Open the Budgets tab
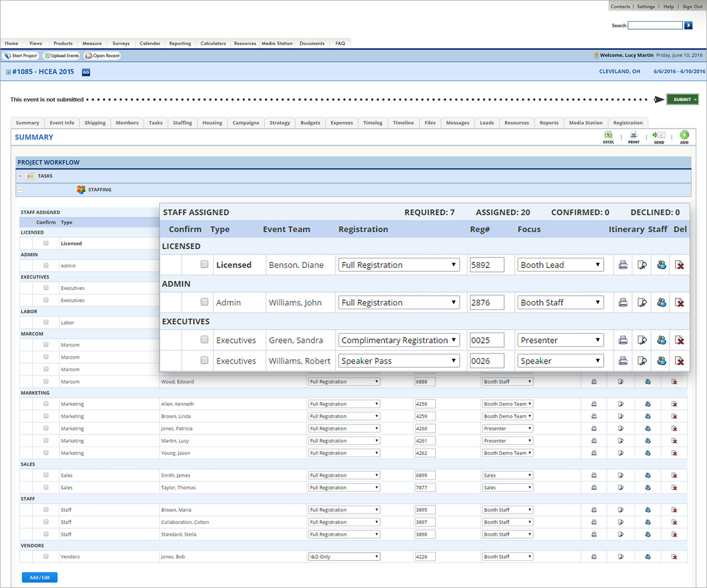The width and height of the screenshot is (707, 588). (310, 123)
